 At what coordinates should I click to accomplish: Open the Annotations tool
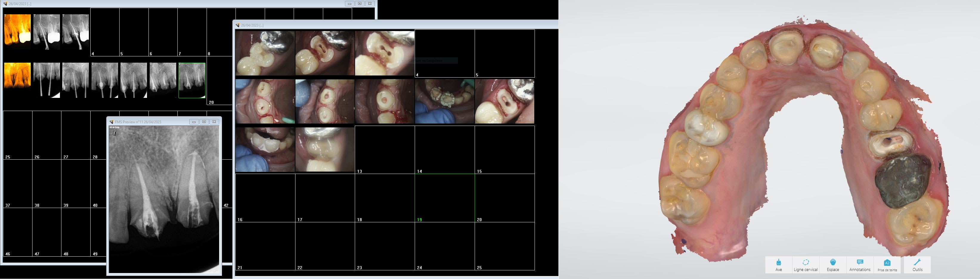(x=860, y=265)
